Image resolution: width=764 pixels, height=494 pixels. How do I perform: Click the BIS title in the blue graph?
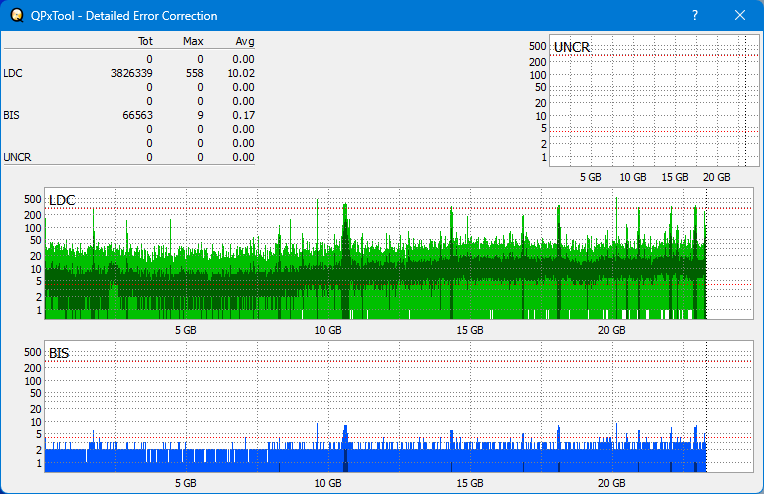click(59, 353)
